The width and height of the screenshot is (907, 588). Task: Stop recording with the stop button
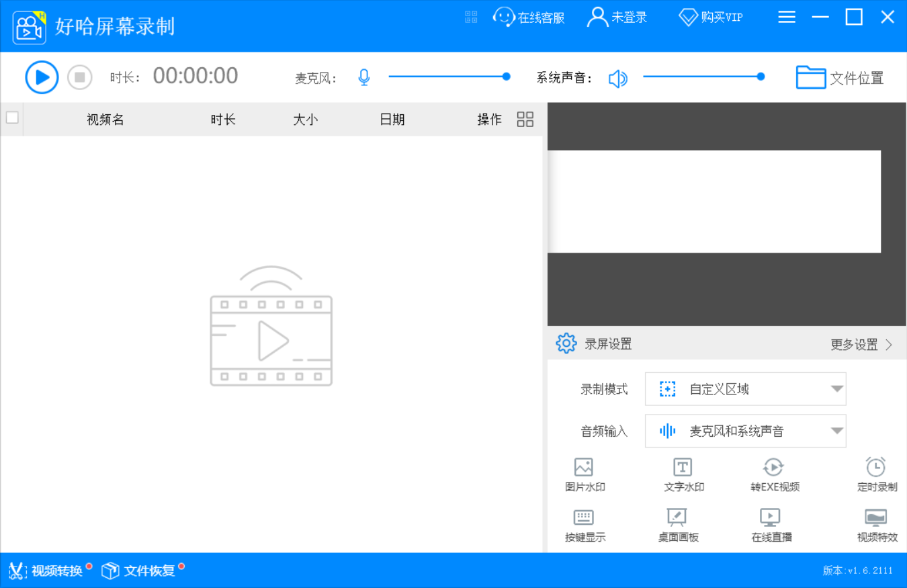(79, 77)
